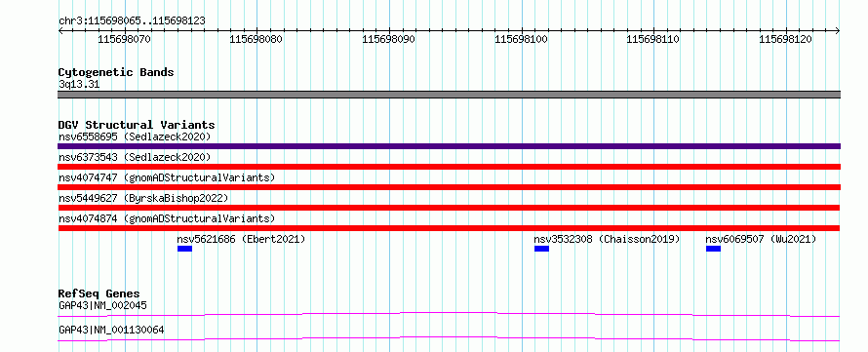Select the magenta GAP43|NM_001130064 transcript line
Viewport: 868px width, 352px height.
tap(449, 338)
